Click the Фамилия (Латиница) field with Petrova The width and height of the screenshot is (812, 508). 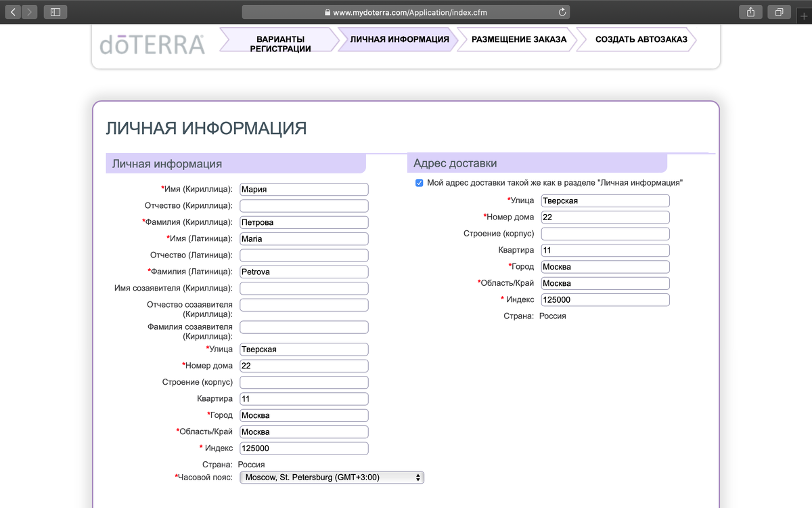(304, 272)
